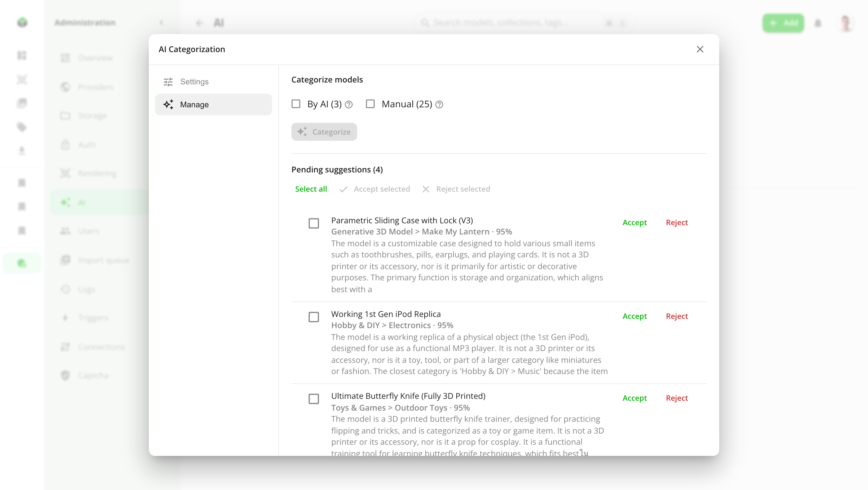Reject the iPod Replica suggestion
The image size is (868, 490).
[x=677, y=316]
